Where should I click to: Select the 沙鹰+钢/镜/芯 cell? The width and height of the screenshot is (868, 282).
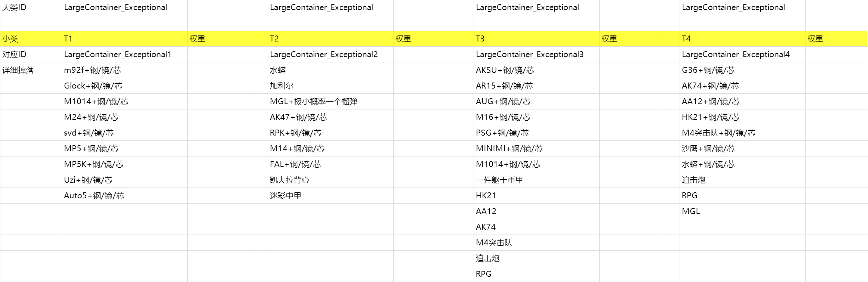click(x=708, y=149)
